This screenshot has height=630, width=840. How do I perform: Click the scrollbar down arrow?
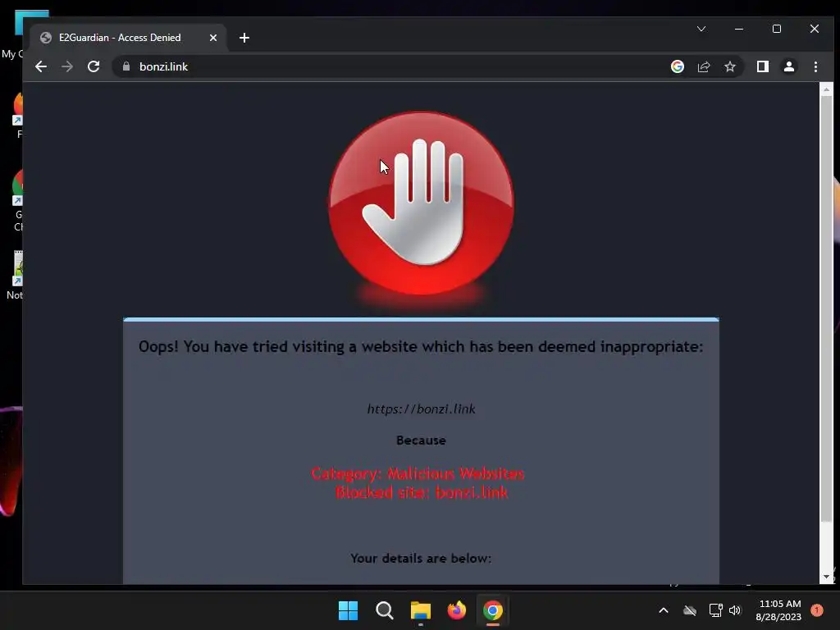826,577
